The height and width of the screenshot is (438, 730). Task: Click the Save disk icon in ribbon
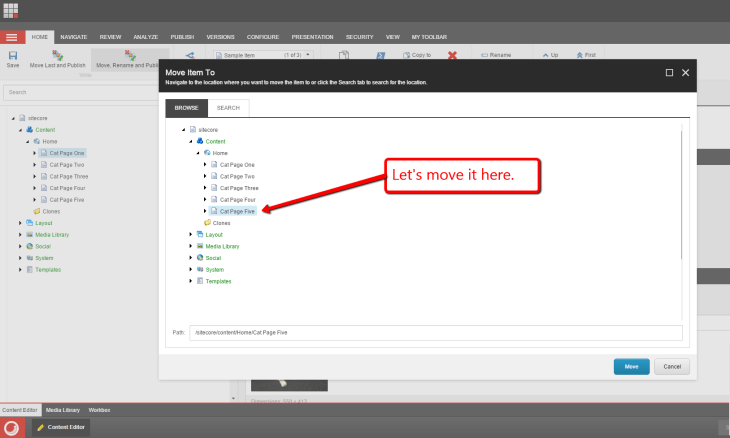(13, 55)
